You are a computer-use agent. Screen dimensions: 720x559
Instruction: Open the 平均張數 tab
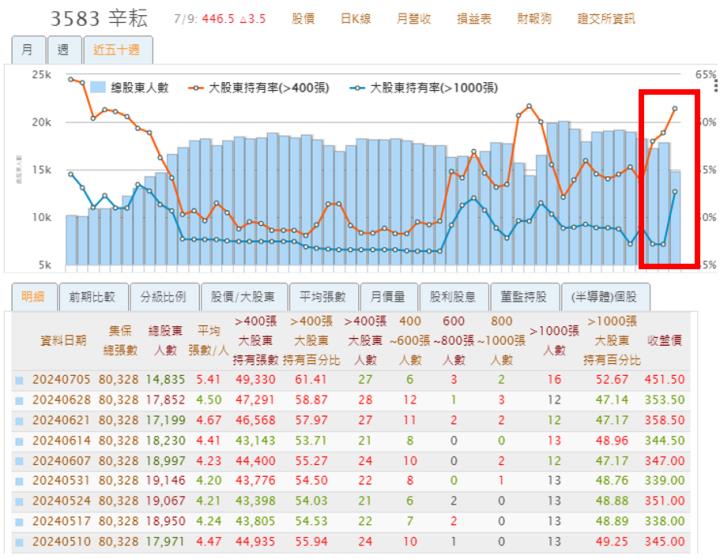click(x=323, y=297)
